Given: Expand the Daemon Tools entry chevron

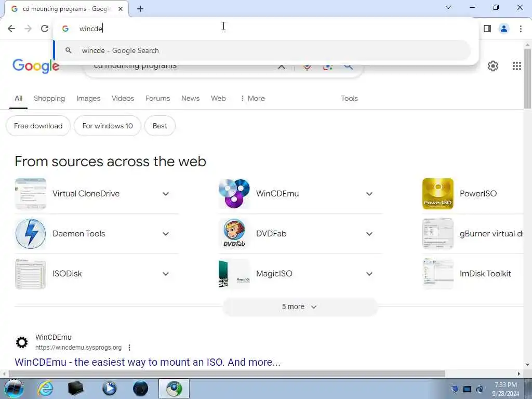Looking at the screenshot, I should tap(166, 234).
